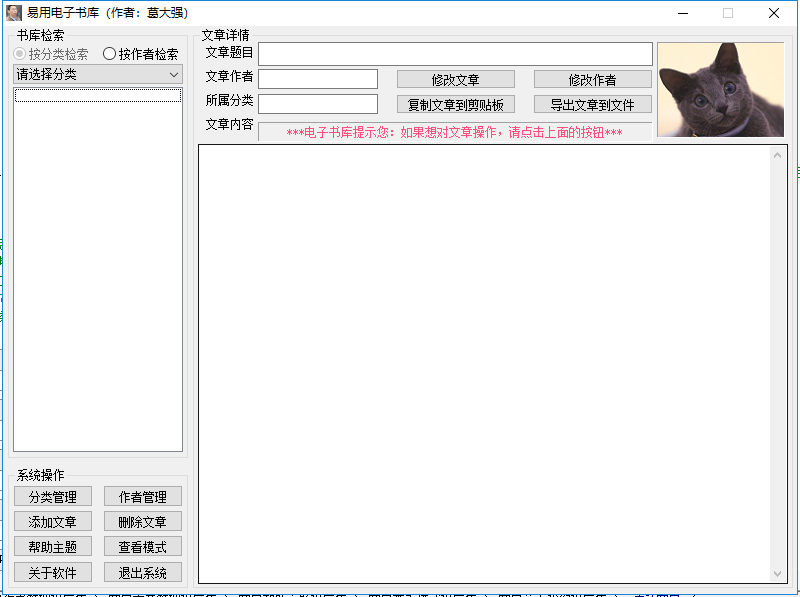Click the gray cat picture
The image size is (800, 597).
(x=720, y=90)
